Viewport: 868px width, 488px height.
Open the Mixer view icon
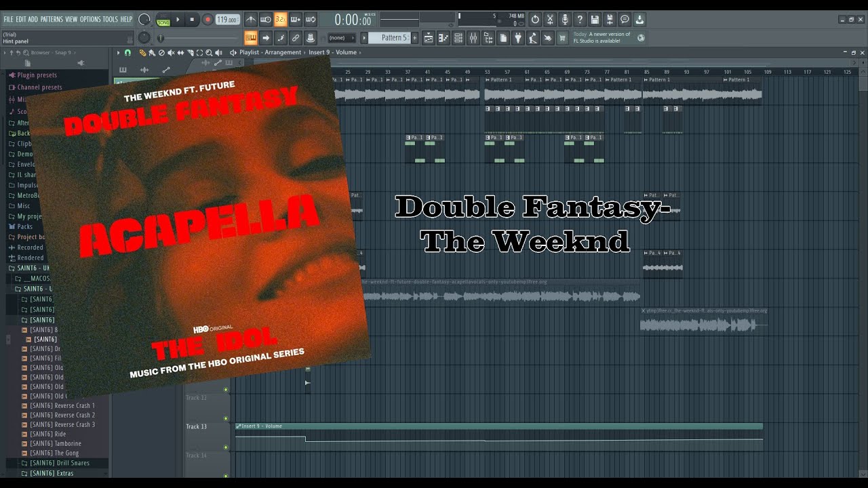tap(473, 38)
